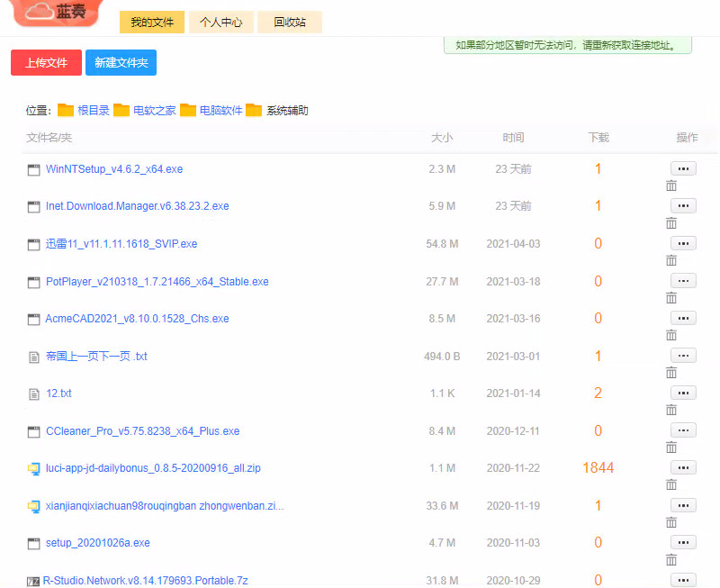
Task: Delete setup_20201026a.exe with trash icon
Action: pyautogui.click(x=671, y=560)
